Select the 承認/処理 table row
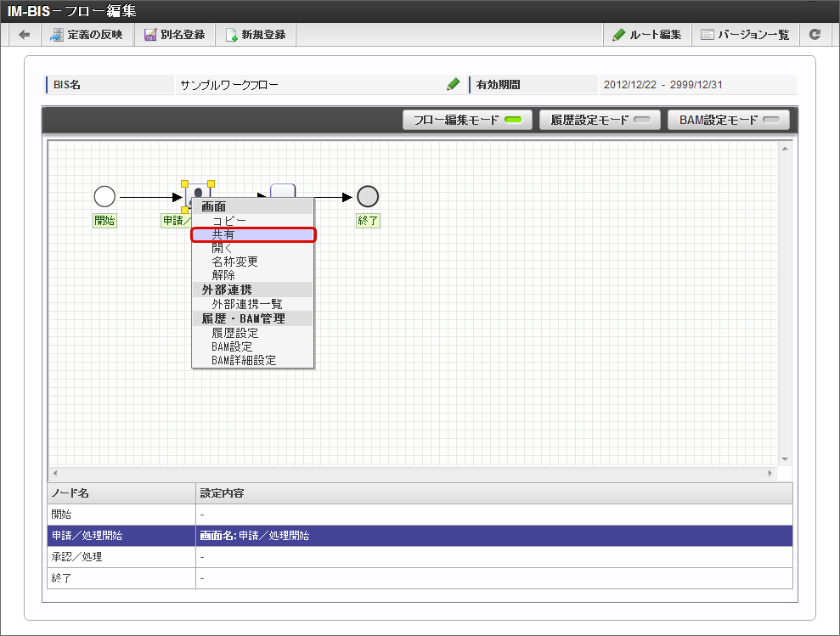The width and height of the screenshot is (840, 636). [420, 557]
